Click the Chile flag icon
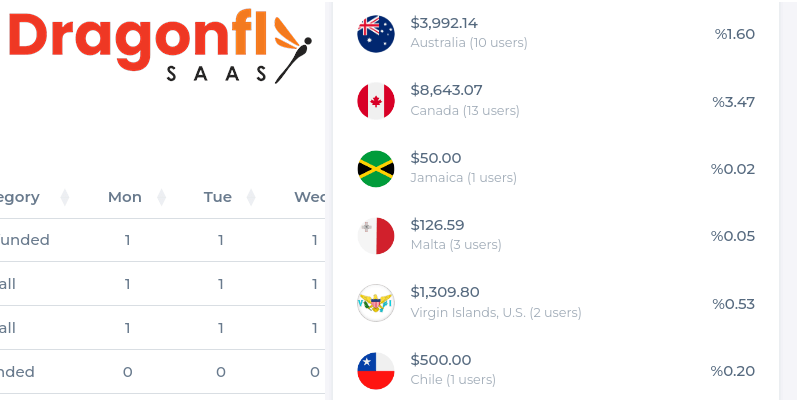The width and height of the screenshot is (800, 400). [376, 371]
